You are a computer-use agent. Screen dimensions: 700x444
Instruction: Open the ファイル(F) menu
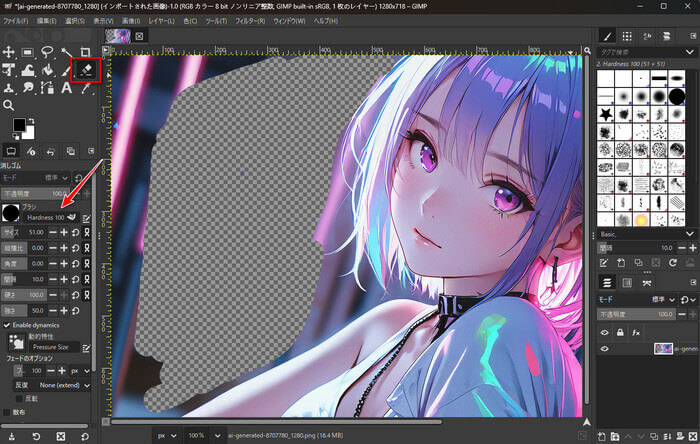click(x=16, y=21)
